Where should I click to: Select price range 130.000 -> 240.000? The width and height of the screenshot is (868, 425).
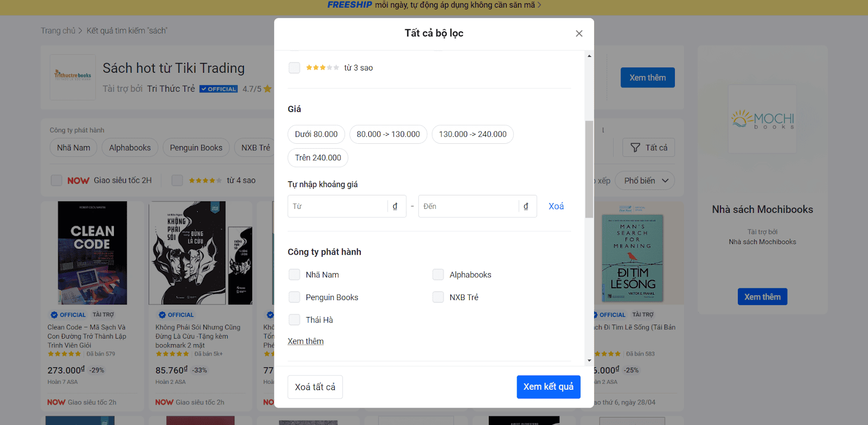click(x=473, y=134)
